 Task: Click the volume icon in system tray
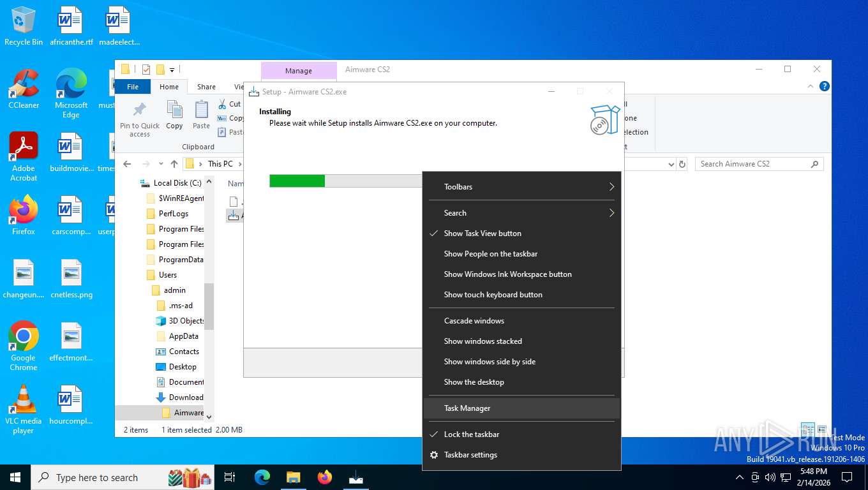770,477
